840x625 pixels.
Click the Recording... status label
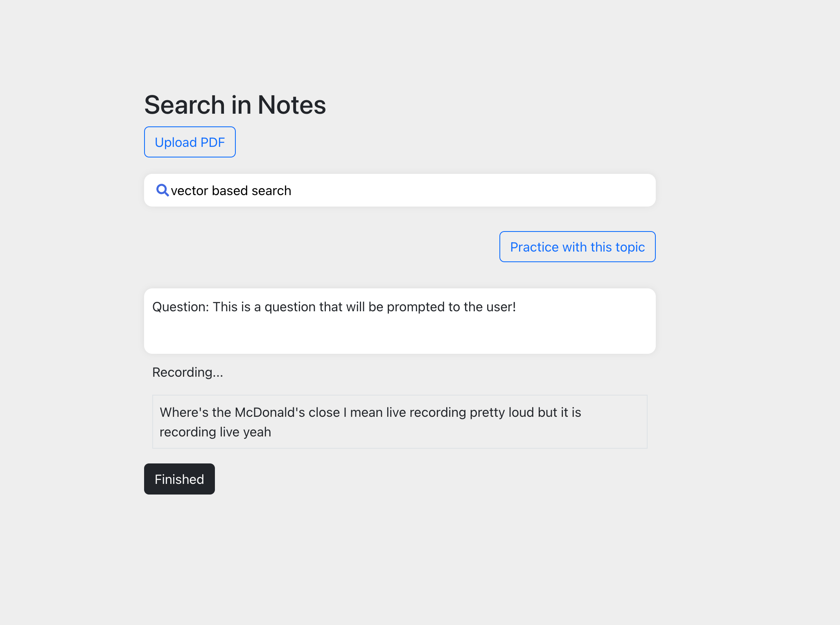tap(187, 372)
